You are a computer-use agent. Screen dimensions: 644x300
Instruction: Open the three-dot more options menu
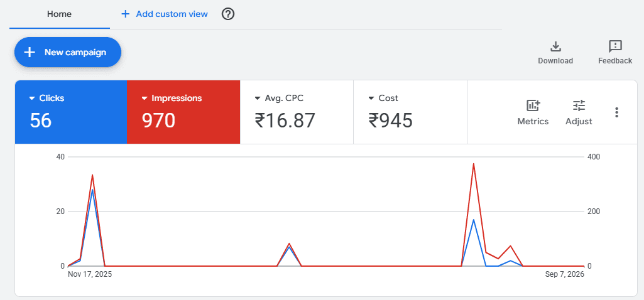click(x=616, y=112)
